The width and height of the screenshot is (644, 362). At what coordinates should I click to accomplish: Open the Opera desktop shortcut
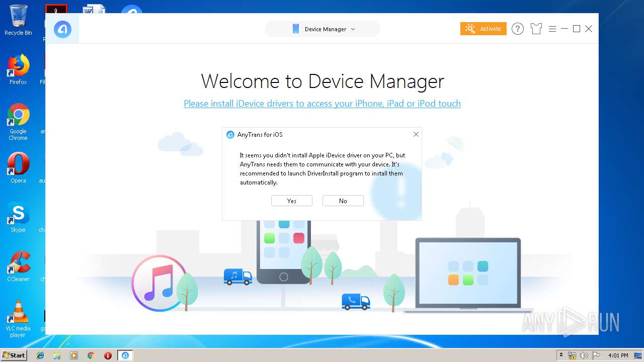(18, 168)
